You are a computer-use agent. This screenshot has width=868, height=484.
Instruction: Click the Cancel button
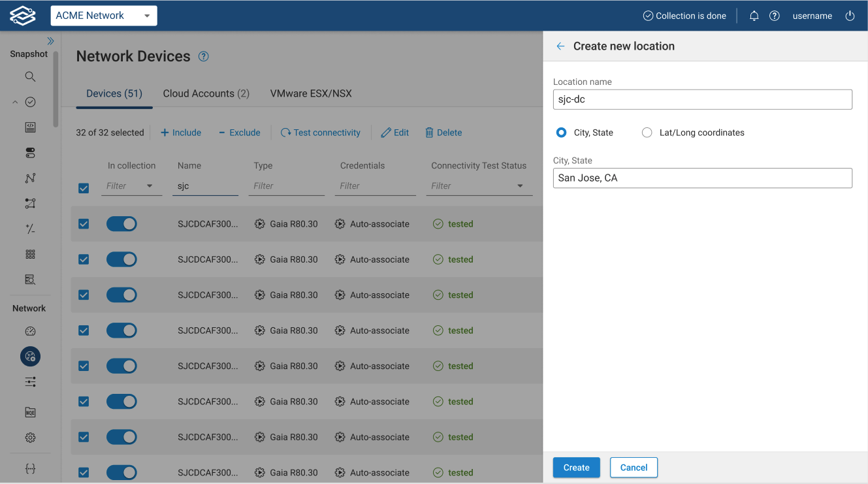634,468
